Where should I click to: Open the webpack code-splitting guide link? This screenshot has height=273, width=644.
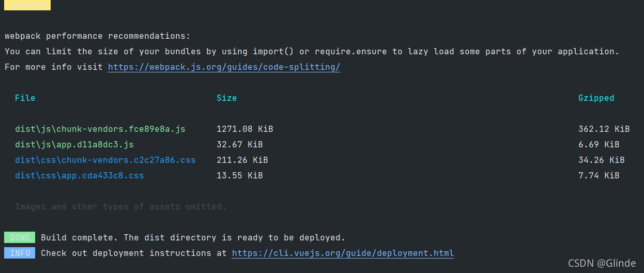pos(224,67)
